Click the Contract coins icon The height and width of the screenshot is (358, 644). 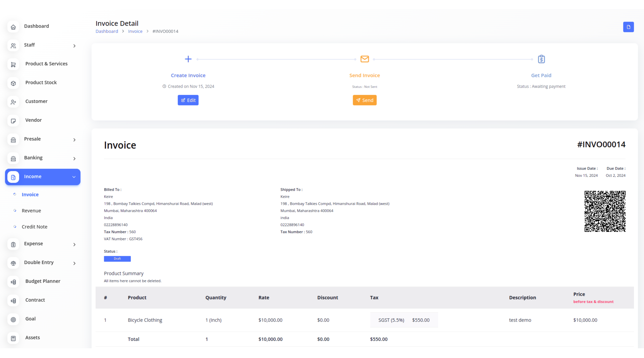[13, 301]
